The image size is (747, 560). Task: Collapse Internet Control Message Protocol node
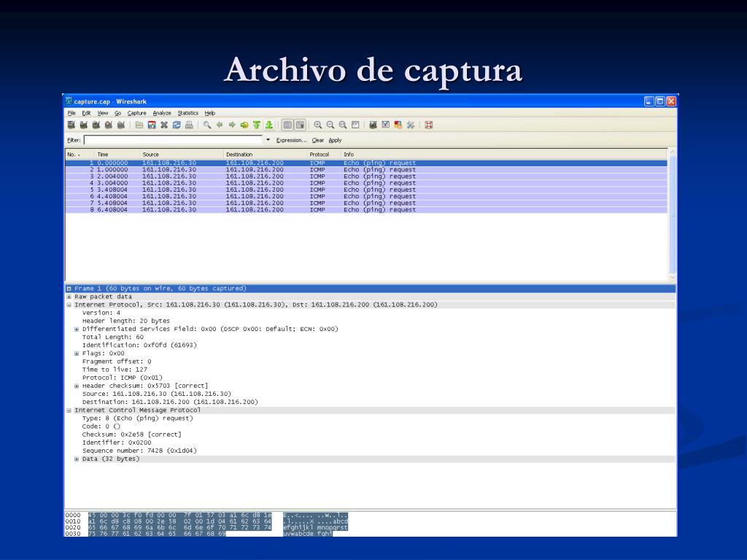point(69,410)
